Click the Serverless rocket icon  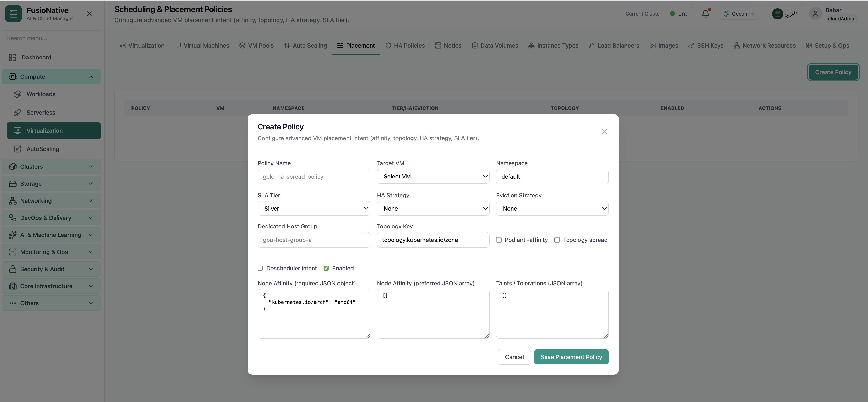(18, 113)
